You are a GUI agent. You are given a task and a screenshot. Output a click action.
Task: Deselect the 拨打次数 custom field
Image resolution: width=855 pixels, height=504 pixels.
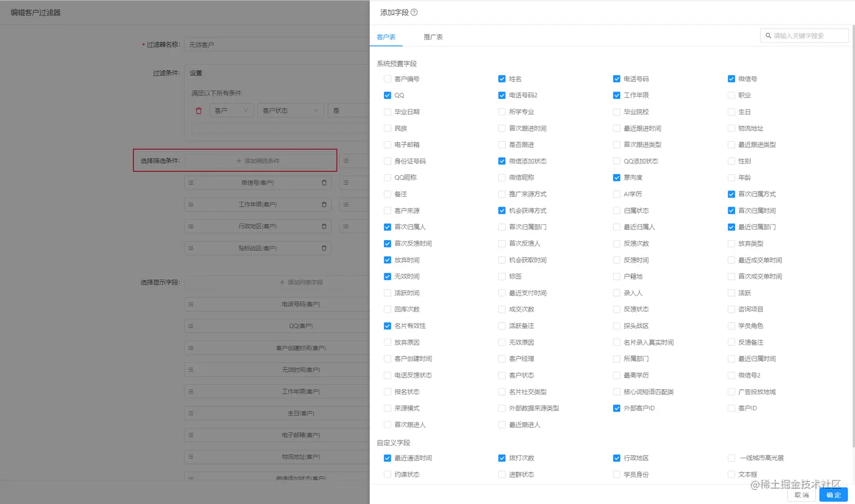click(x=502, y=458)
